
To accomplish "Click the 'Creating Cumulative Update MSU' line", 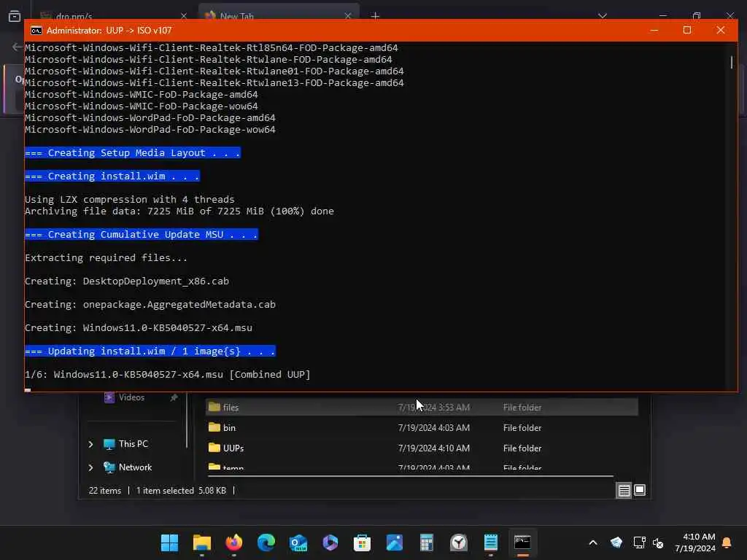I will tap(142, 234).
